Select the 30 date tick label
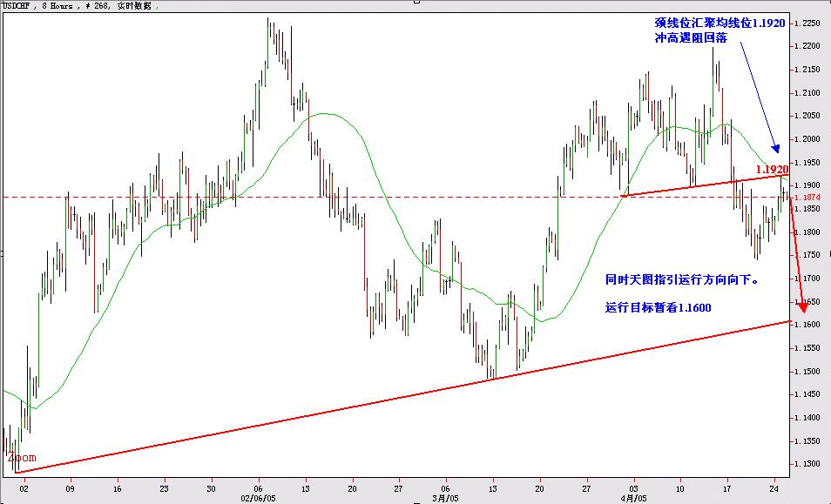Screen dimensions: 831x504 (212, 489)
